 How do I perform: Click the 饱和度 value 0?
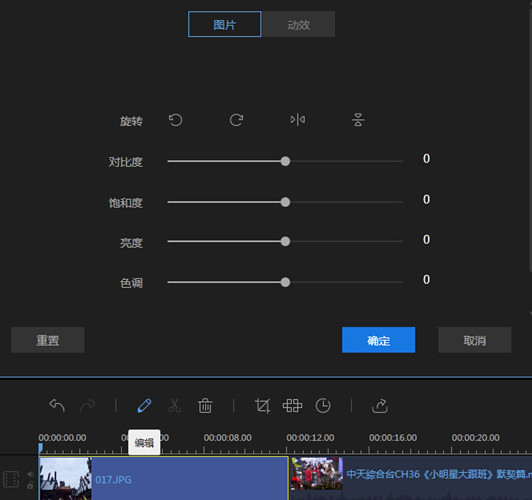(x=426, y=199)
